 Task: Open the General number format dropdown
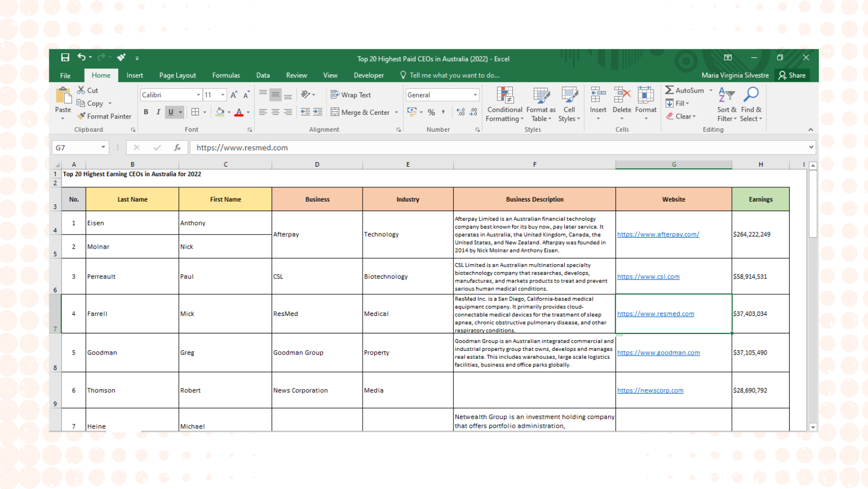click(475, 95)
